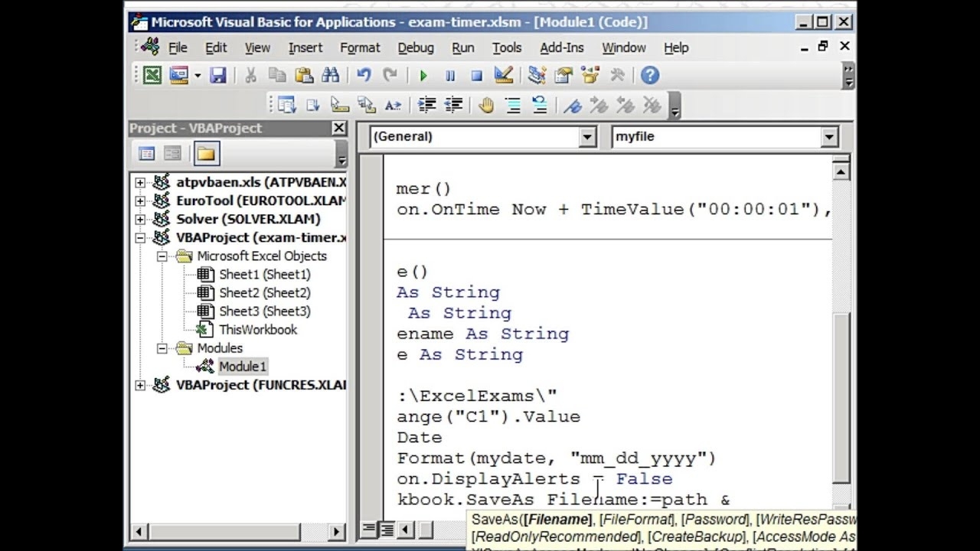Click View Object icon in Project pane

point(172,153)
